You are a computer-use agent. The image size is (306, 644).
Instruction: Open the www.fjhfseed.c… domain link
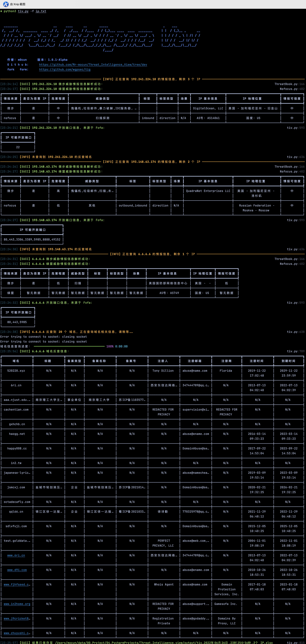[17, 584]
